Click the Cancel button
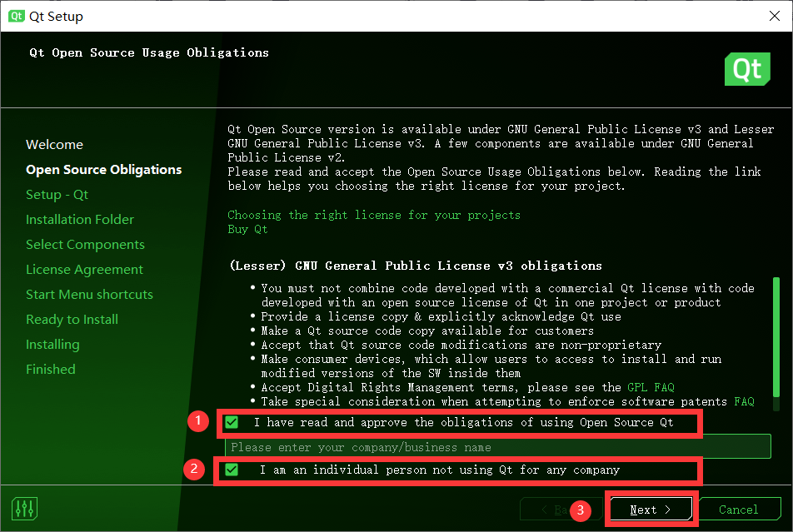 pyautogui.click(x=738, y=510)
